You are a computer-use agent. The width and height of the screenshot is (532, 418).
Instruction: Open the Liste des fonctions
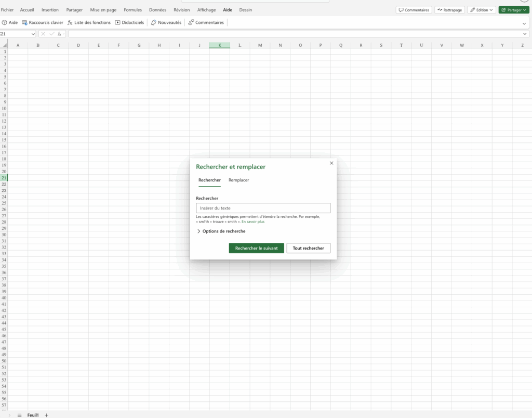tap(89, 22)
